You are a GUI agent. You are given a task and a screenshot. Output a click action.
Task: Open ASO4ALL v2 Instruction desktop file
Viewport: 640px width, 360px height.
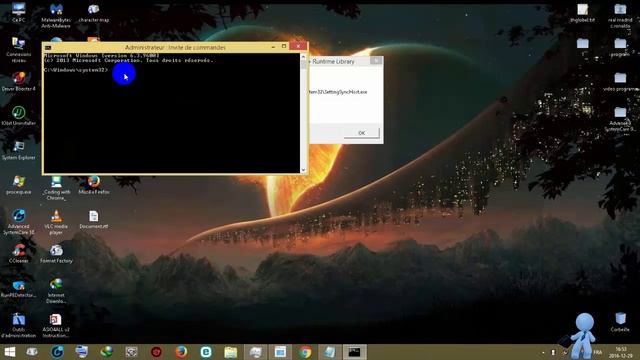[56, 325]
